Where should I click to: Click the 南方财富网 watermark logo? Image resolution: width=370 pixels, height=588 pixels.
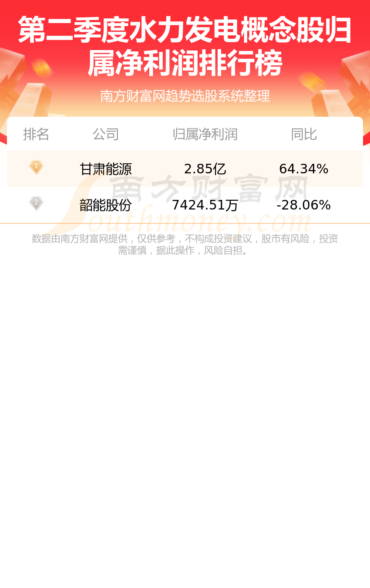tap(209, 190)
